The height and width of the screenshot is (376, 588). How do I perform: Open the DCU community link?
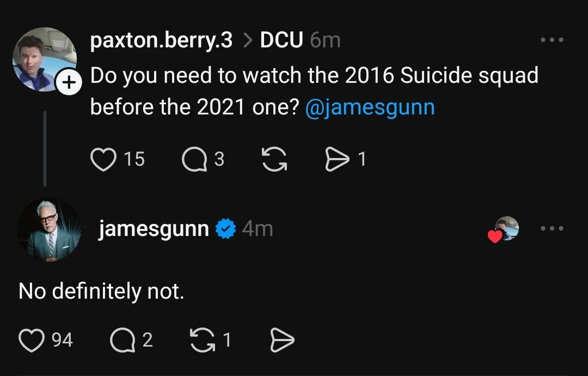(281, 40)
